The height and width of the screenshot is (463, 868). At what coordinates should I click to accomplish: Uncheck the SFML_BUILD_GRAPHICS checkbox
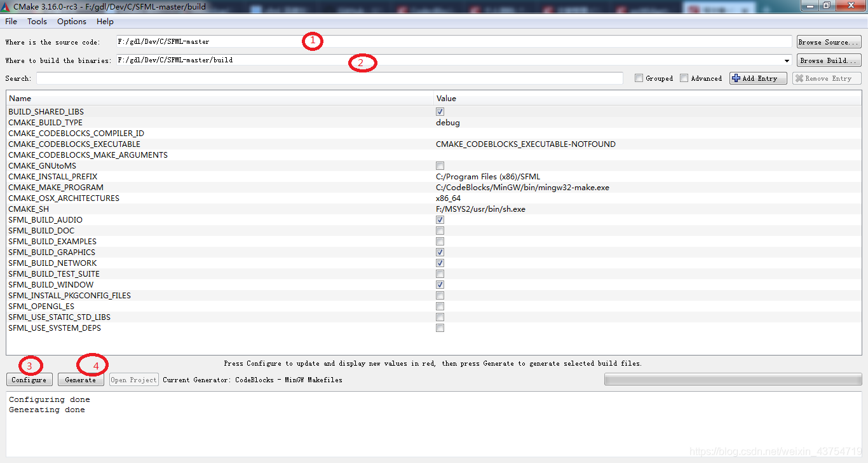(440, 252)
